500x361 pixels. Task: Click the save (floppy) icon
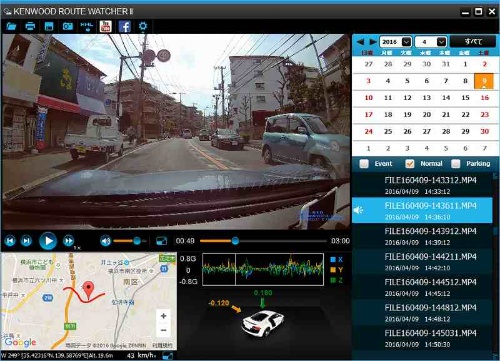49,26
